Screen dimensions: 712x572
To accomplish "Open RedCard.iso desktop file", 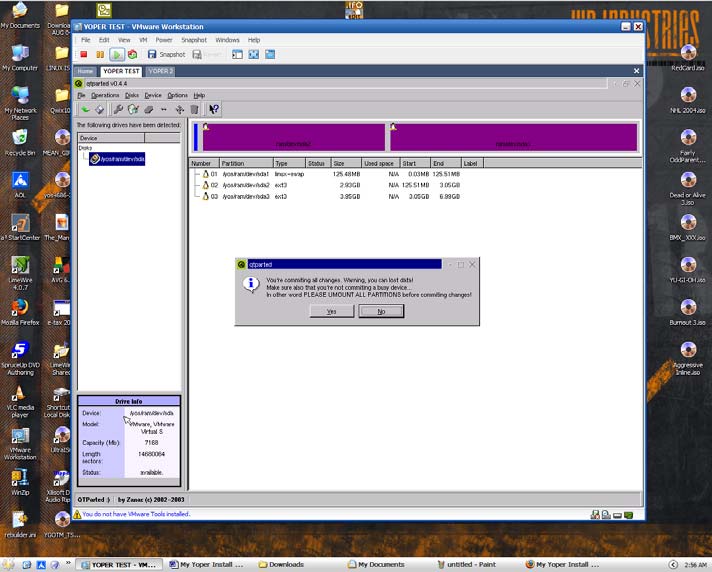I will [x=688, y=58].
